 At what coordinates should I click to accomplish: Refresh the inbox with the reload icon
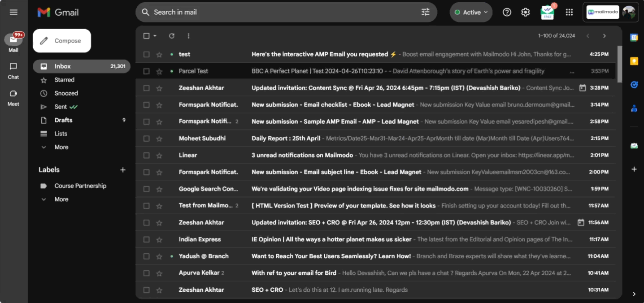coord(171,35)
